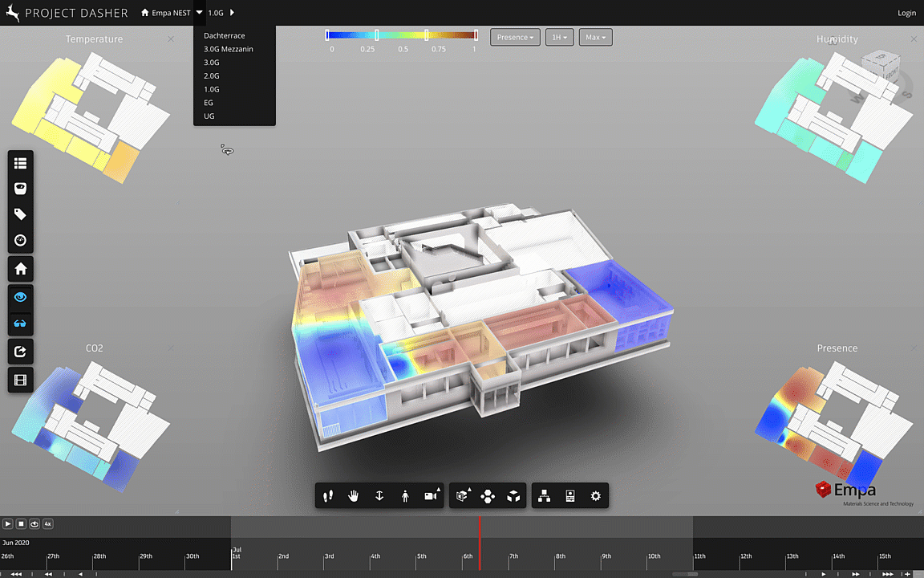Select Dachterrace from the floor list
The width and height of the screenshot is (924, 578).
tap(225, 36)
